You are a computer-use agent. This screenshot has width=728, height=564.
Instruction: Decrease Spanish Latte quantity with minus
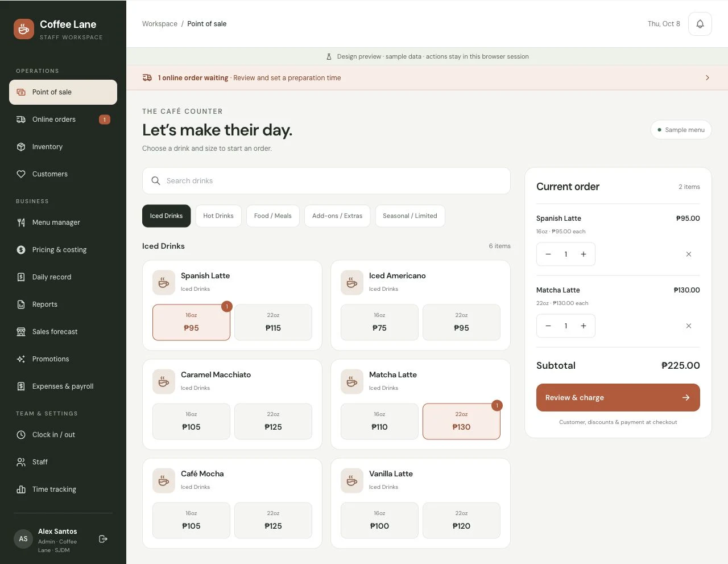[548, 254]
